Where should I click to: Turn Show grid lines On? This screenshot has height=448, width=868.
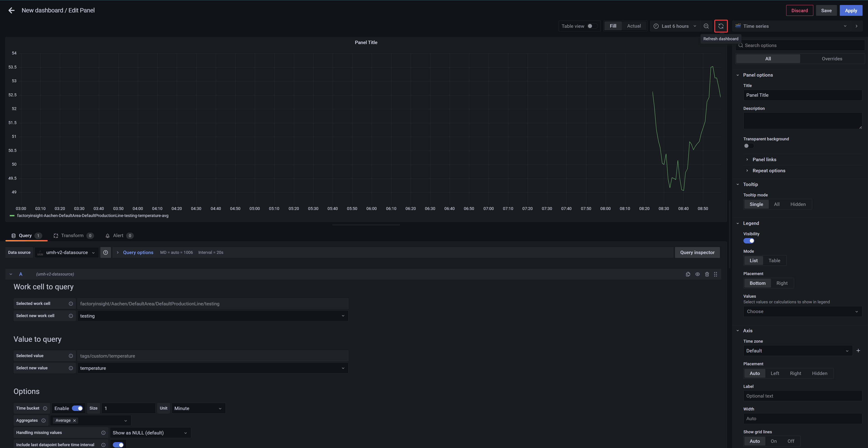774,441
